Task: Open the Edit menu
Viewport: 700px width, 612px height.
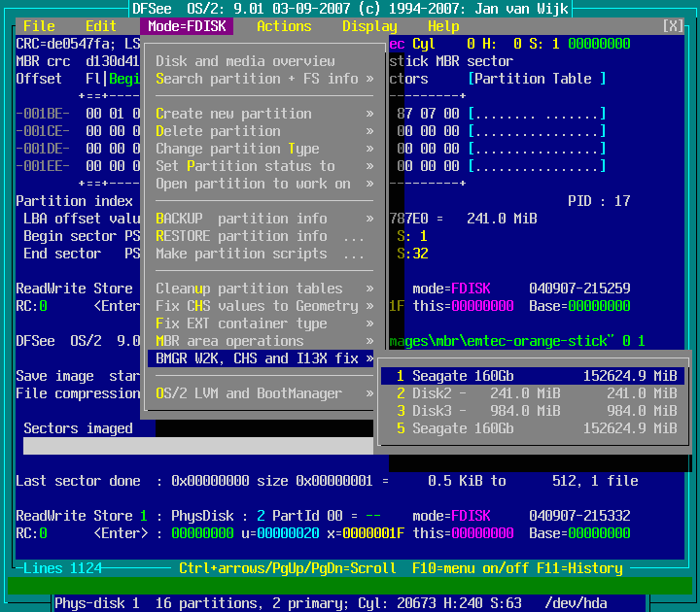Action: pos(101,26)
